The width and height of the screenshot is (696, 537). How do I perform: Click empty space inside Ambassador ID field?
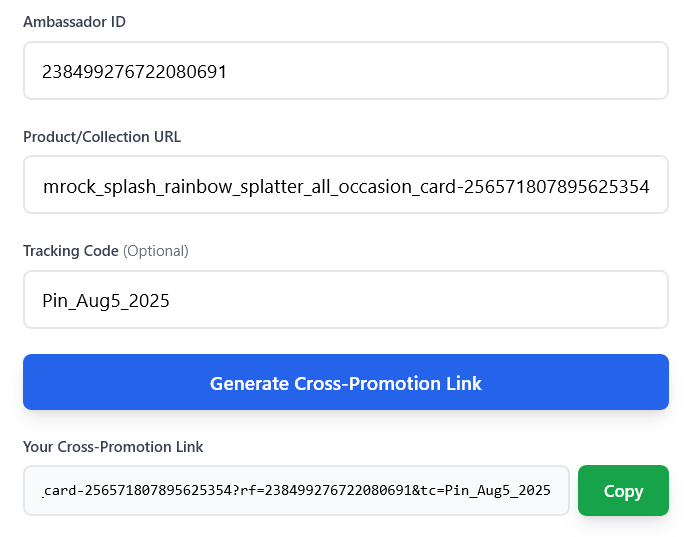coord(444,71)
